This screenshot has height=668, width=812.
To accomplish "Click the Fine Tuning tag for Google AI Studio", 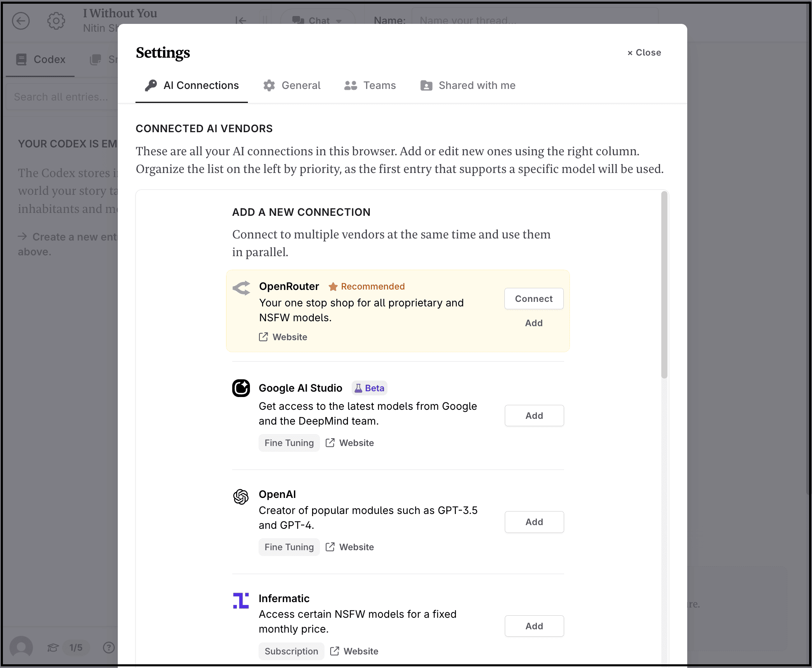I will coord(289,443).
